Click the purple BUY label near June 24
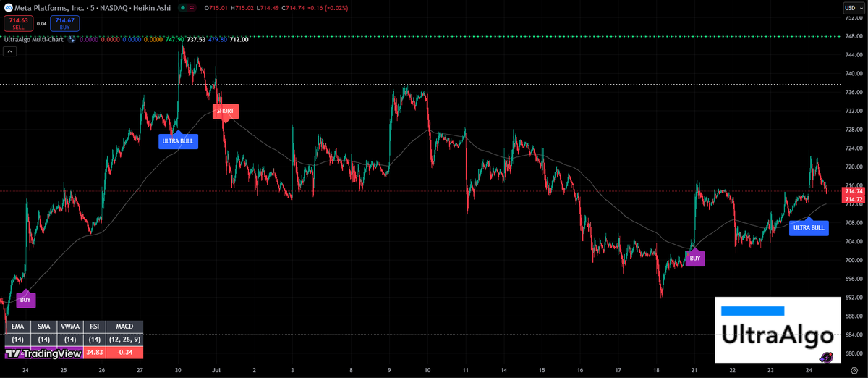Screen dimensions: 868x378 [25, 299]
